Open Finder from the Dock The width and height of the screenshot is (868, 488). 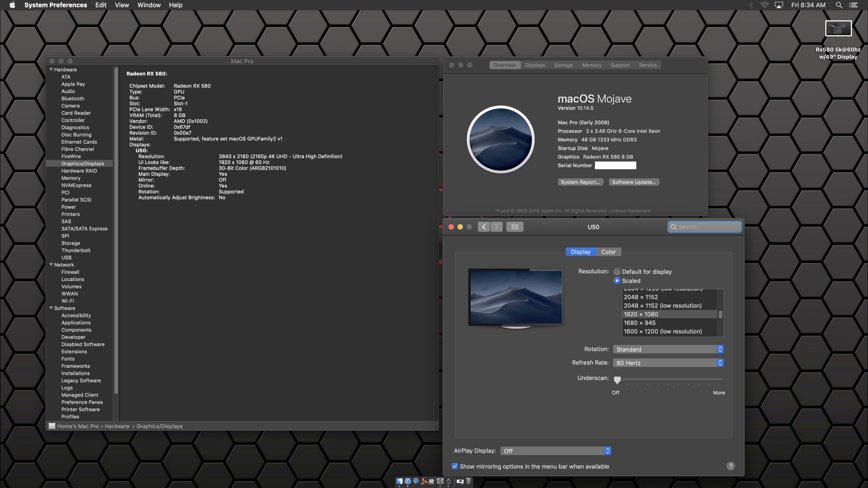[x=400, y=481]
